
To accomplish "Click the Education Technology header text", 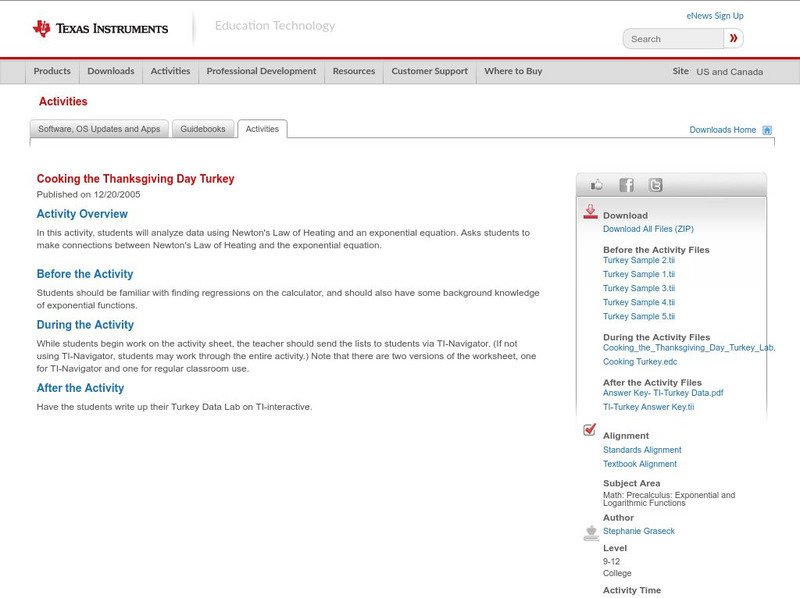I will (x=275, y=26).
